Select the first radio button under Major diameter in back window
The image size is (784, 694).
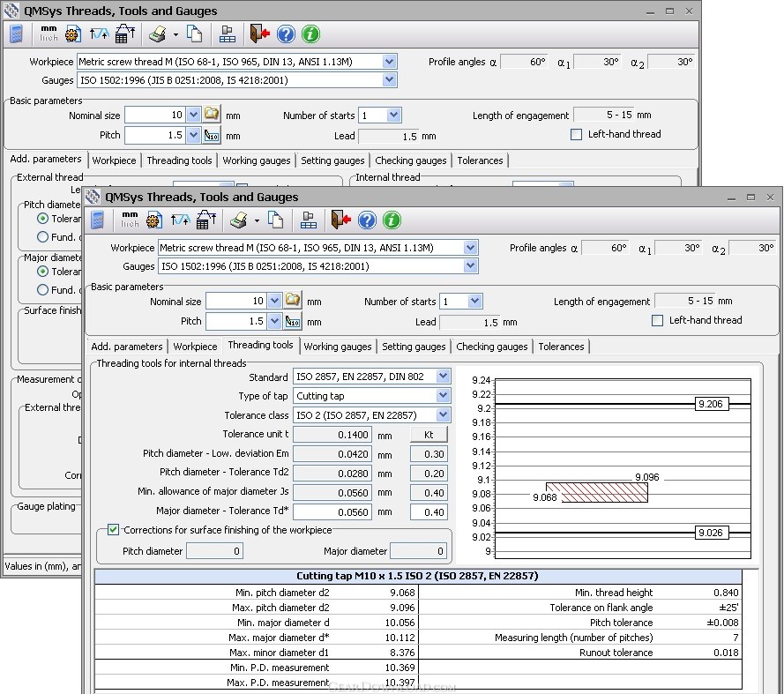coord(43,272)
